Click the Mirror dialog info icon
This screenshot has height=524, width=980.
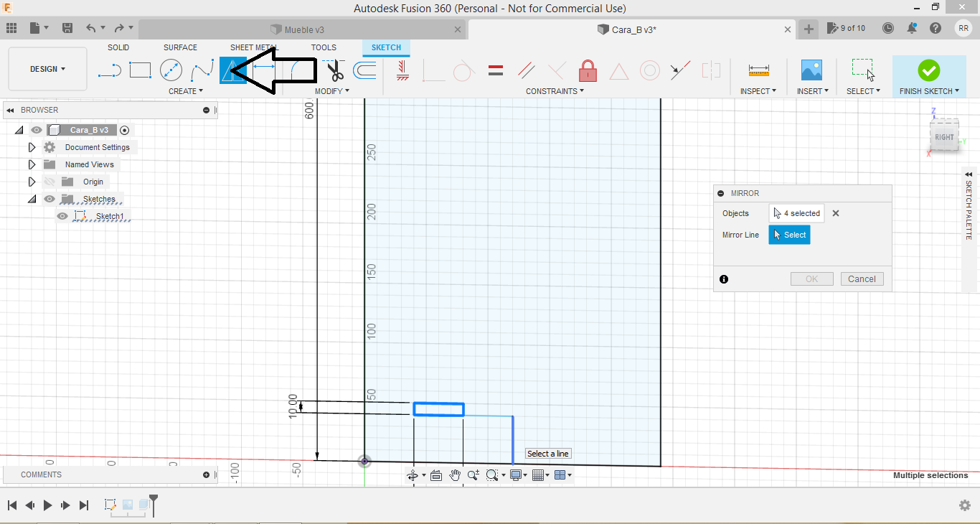[x=724, y=279]
